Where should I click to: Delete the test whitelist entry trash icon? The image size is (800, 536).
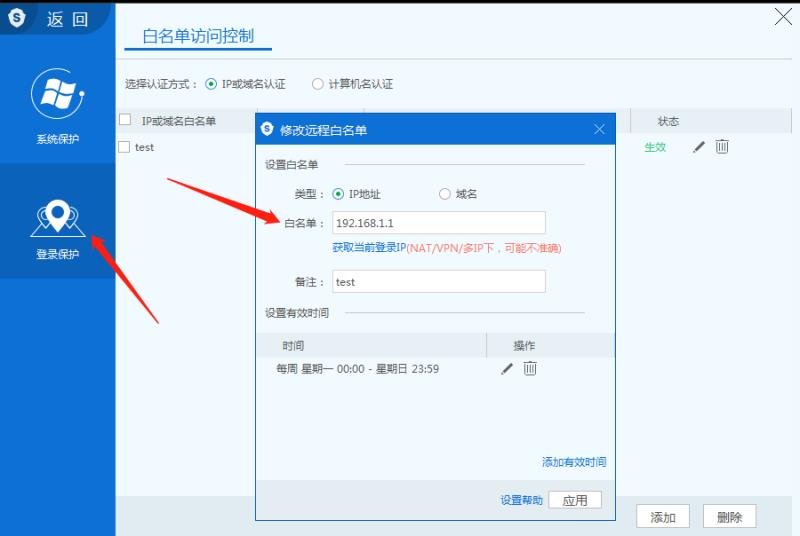722,147
